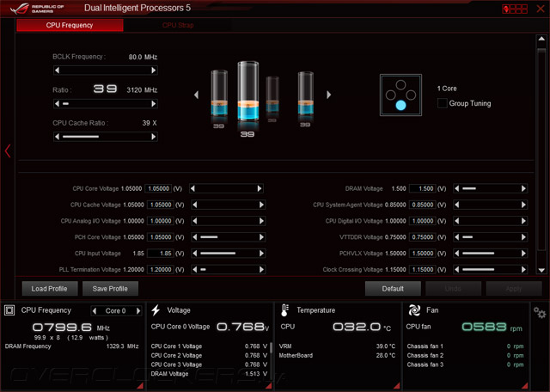This screenshot has height=392, width=550.
Task: Click the CPU Cache Ratio slider track
Action: [x=105, y=137]
